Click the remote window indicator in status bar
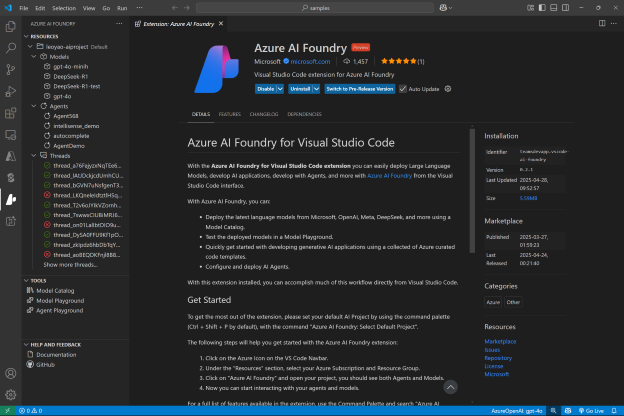 tap(7, 411)
